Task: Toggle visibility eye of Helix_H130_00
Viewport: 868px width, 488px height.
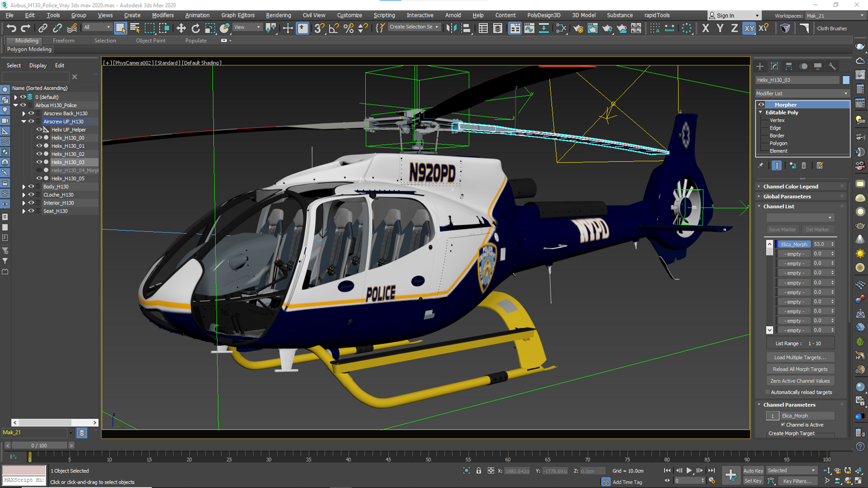Action: 39,138
